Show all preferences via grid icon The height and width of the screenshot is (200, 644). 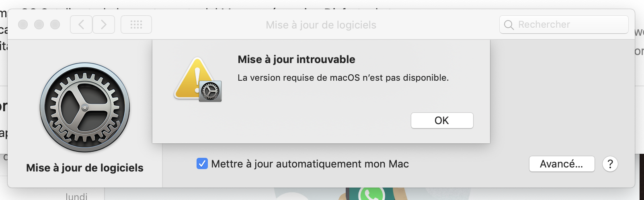136,25
